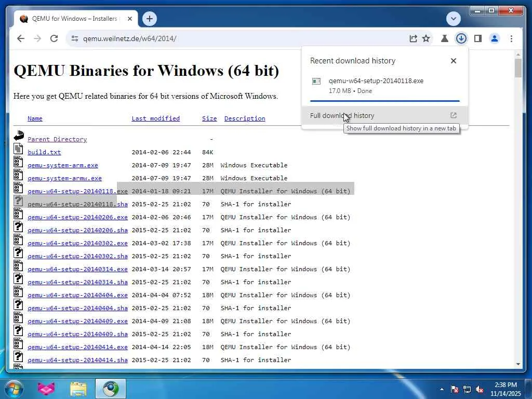Download qemu-w64-setup-20140414.exe
The width and height of the screenshot is (532, 399).
[78, 347]
